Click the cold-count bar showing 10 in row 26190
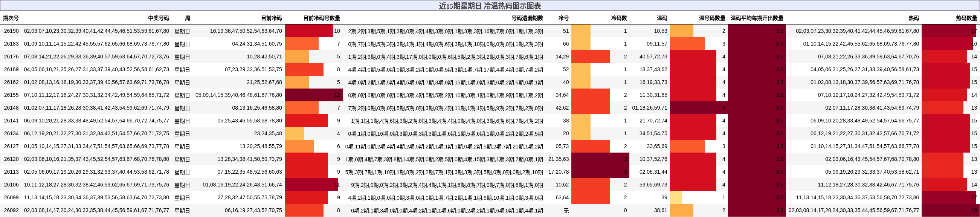The width and height of the screenshot is (980, 217). click(308, 31)
